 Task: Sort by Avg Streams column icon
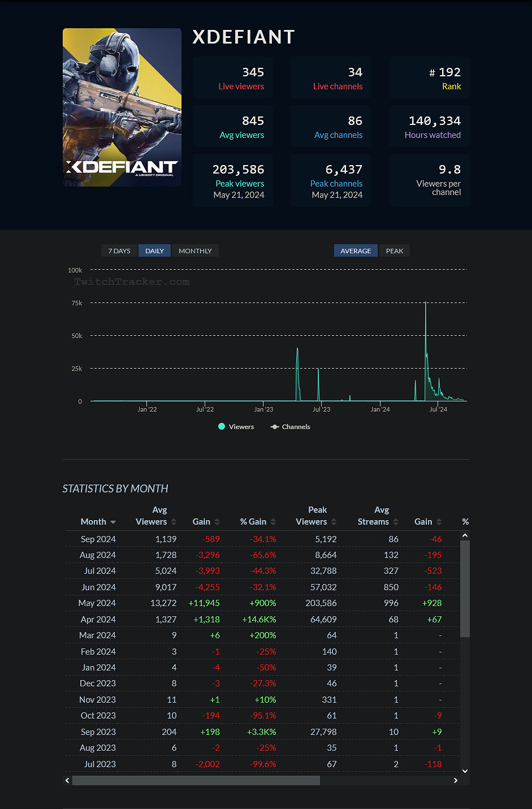click(396, 522)
